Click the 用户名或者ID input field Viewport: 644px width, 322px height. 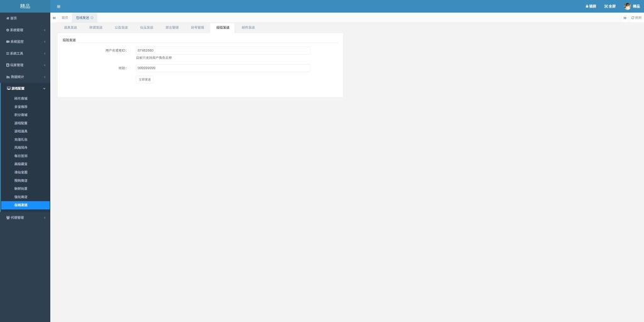(x=223, y=50)
